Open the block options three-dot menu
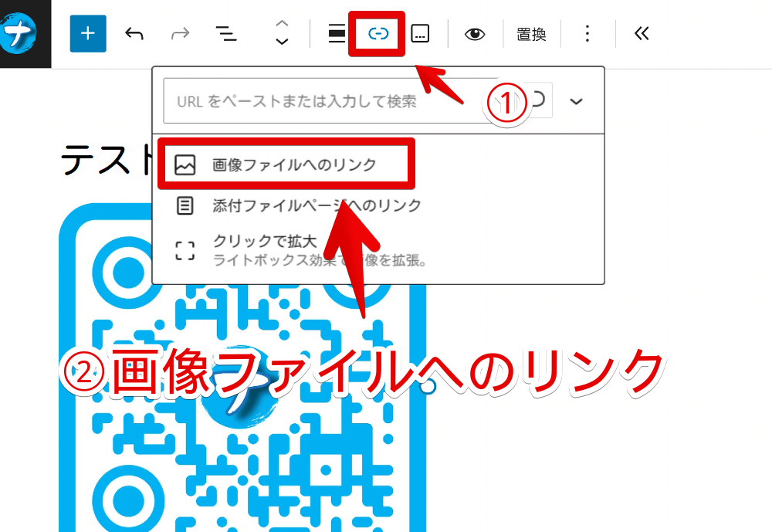The image size is (772, 532). coord(587,33)
